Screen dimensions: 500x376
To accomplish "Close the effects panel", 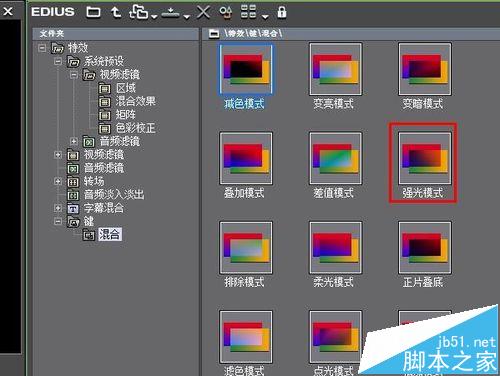I will (x=8, y=11).
